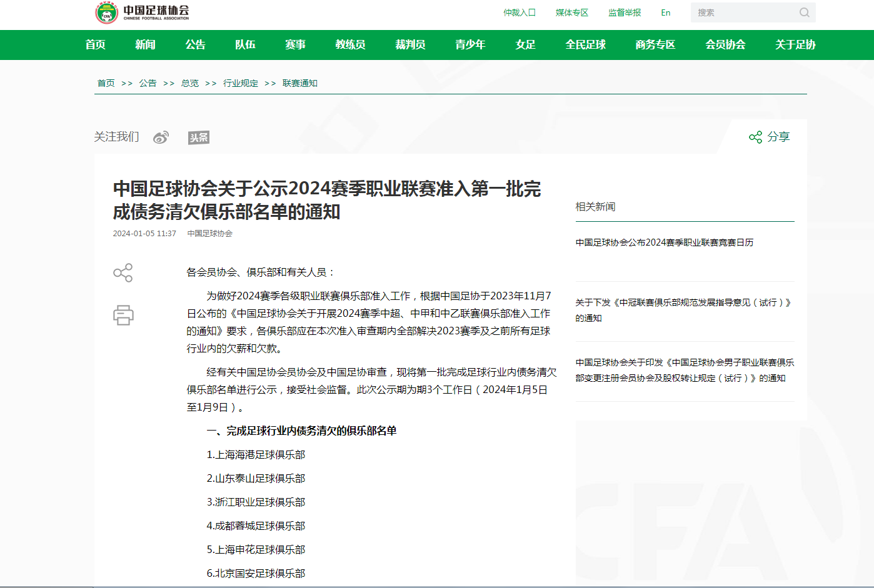Image resolution: width=874 pixels, height=588 pixels.
Task: Open 监督举报 link in top bar
Action: click(625, 12)
